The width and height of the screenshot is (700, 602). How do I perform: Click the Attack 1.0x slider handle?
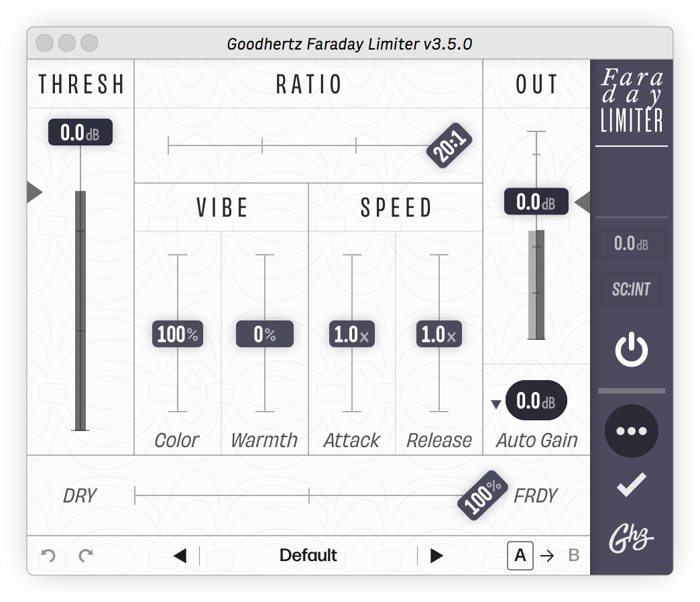point(352,334)
